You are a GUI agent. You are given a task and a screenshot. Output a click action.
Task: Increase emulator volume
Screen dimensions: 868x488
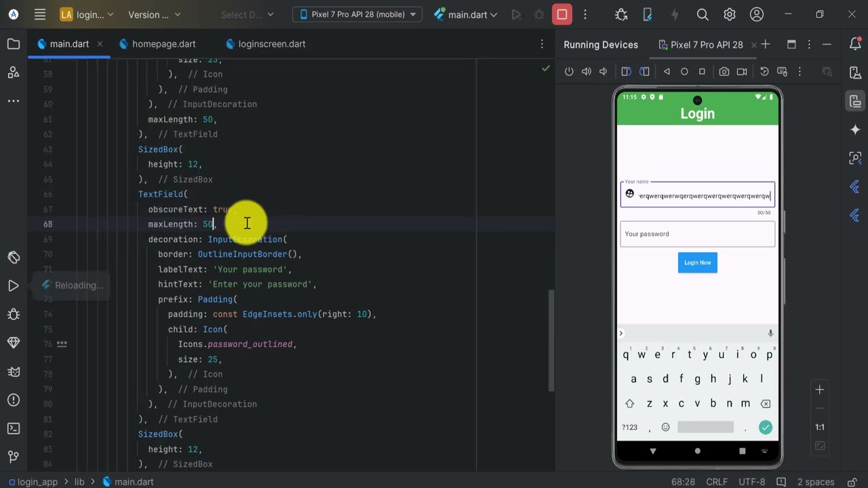coord(587,71)
